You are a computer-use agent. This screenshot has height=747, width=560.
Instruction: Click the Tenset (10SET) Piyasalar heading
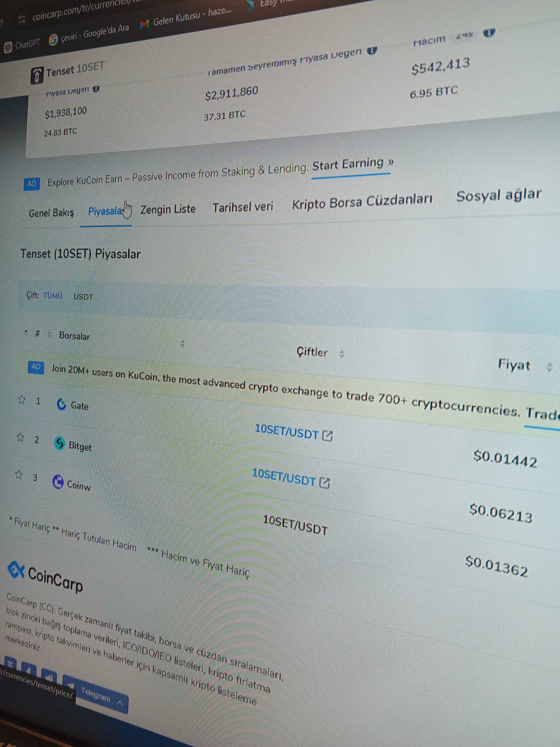point(80,254)
